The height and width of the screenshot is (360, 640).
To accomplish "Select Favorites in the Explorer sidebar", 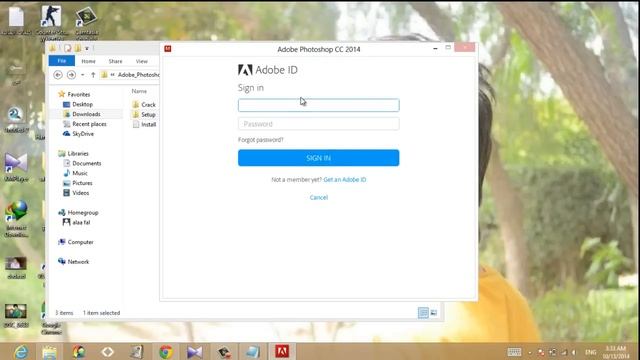I will tap(78, 94).
